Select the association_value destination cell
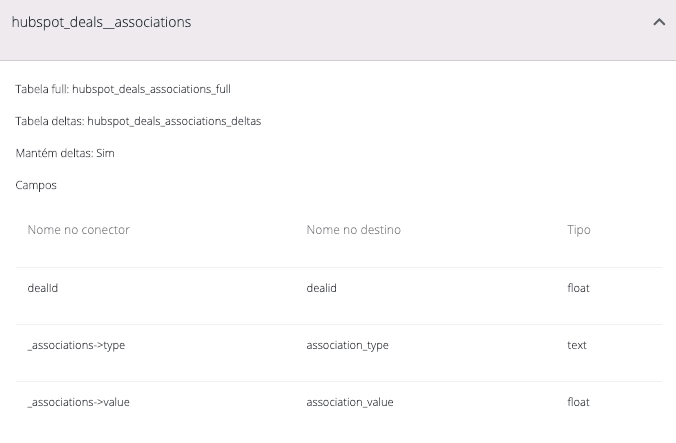This screenshot has height=443, width=676. pyautogui.click(x=349, y=402)
